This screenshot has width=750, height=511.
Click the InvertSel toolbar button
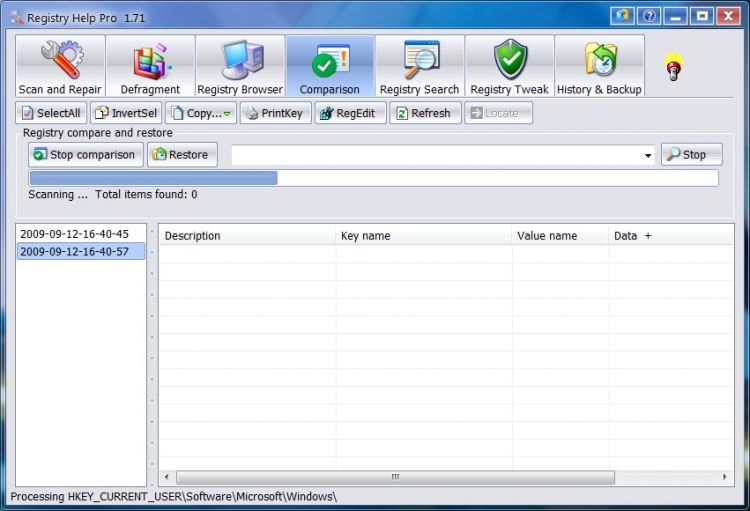tap(126, 113)
